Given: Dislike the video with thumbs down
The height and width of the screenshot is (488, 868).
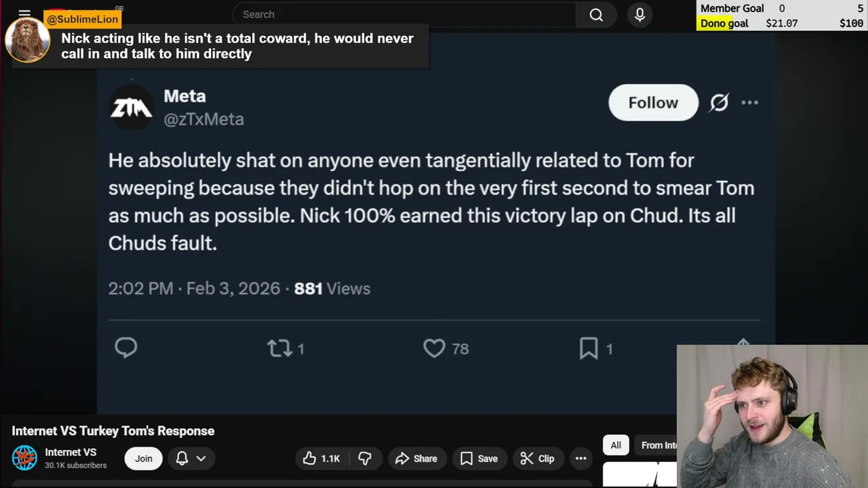Looking at the screenshot, I should click(x=365, y=459).
